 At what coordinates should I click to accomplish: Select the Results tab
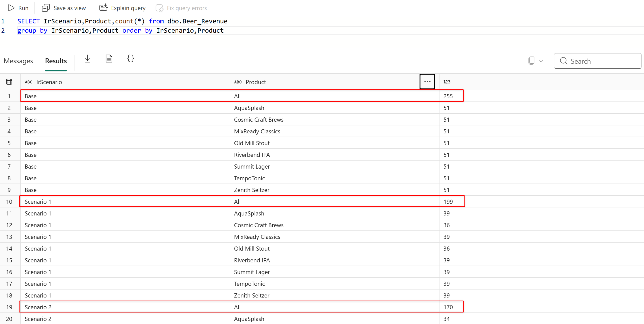pos(56,61)
